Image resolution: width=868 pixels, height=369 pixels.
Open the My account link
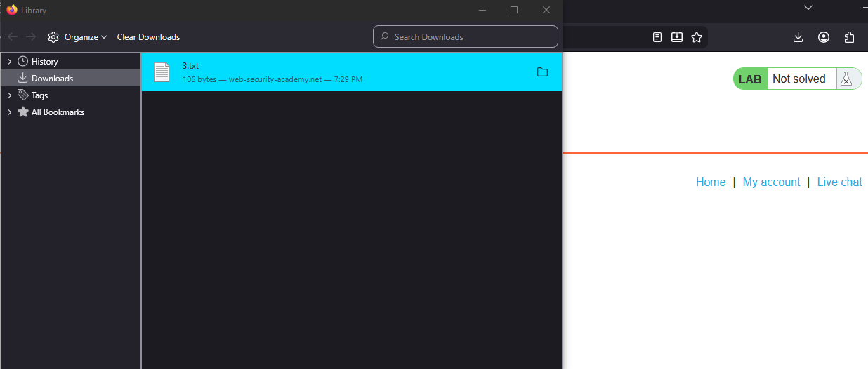click(x=771, y=182)
